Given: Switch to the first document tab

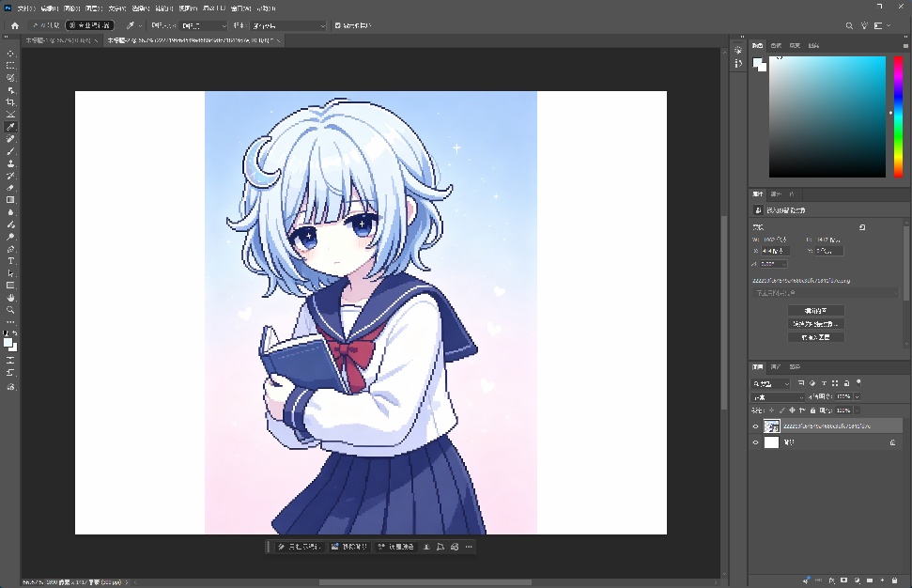Looking at the screenshot, I should [x=62, y=40].
